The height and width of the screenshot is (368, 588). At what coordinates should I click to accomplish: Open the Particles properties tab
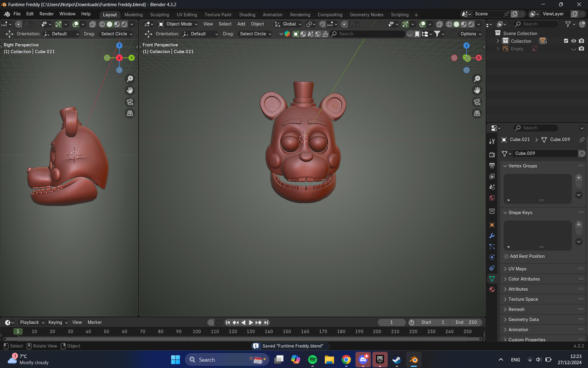(492, 247)
